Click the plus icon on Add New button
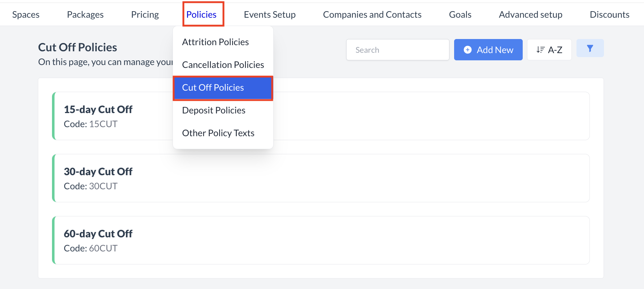This screenshot has width=644, height=289. coord(467,49)
